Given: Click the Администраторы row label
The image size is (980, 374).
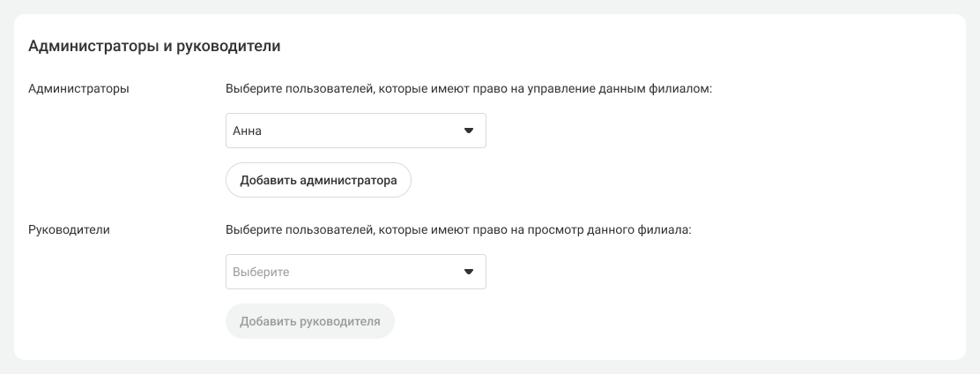Looking at the screenshot, I should 79,88.
